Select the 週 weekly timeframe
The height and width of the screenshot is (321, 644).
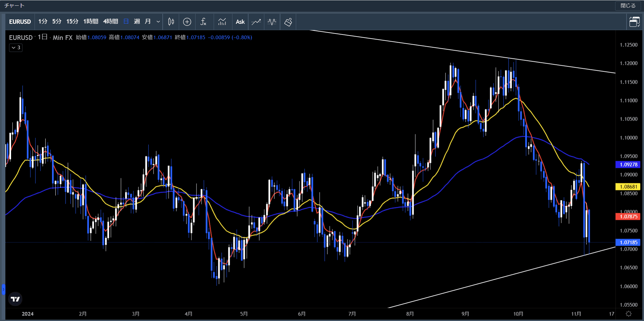(x=137, y=21)
